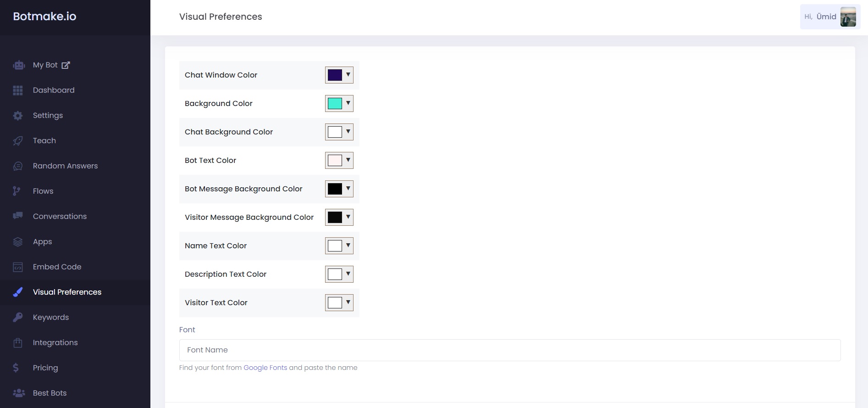868x408 pixels.
Task: Click the Pricing dollar sign icon
Action: (x=16, y=368)
